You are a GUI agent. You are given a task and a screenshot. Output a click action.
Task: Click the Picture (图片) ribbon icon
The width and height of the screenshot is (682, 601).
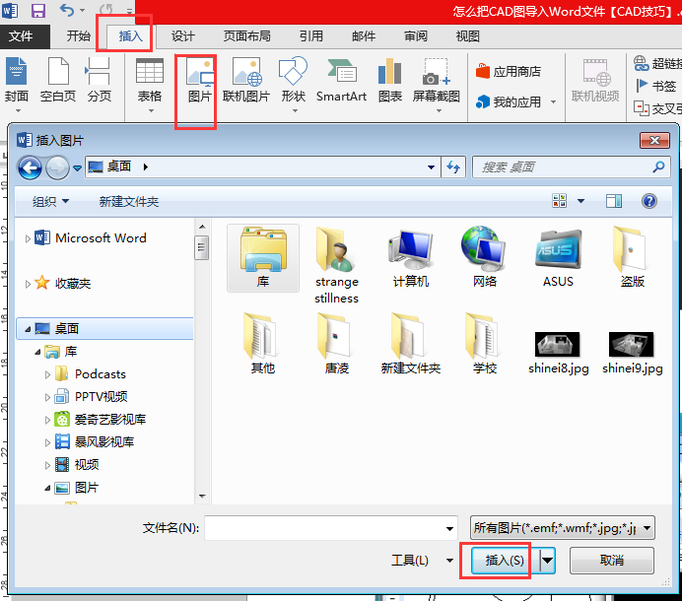(200, 81)
